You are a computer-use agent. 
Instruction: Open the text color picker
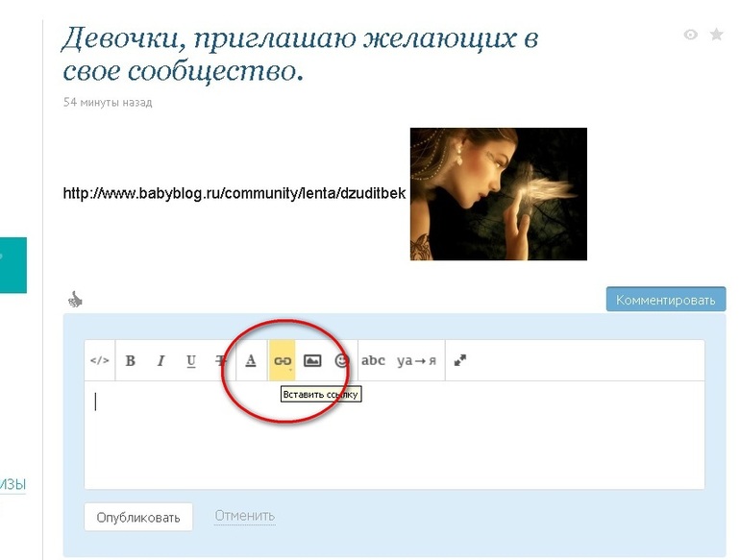[251, 361]
